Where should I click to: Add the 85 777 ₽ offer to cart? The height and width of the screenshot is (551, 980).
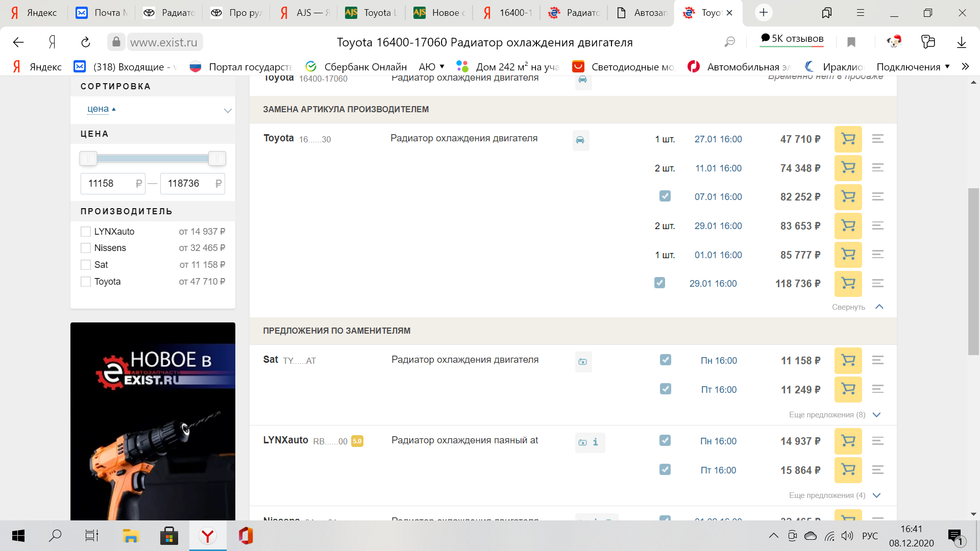point(848,255)
